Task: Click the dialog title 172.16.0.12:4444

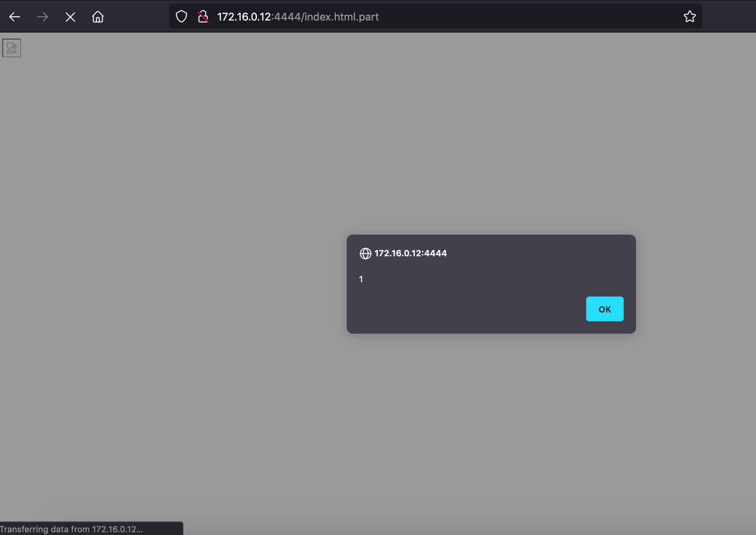Action: (x=410, y=253)
